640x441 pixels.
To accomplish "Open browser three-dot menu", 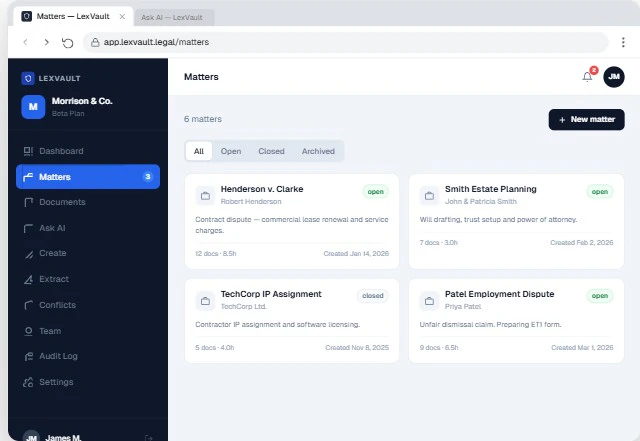I will click(x=623, y=42).
